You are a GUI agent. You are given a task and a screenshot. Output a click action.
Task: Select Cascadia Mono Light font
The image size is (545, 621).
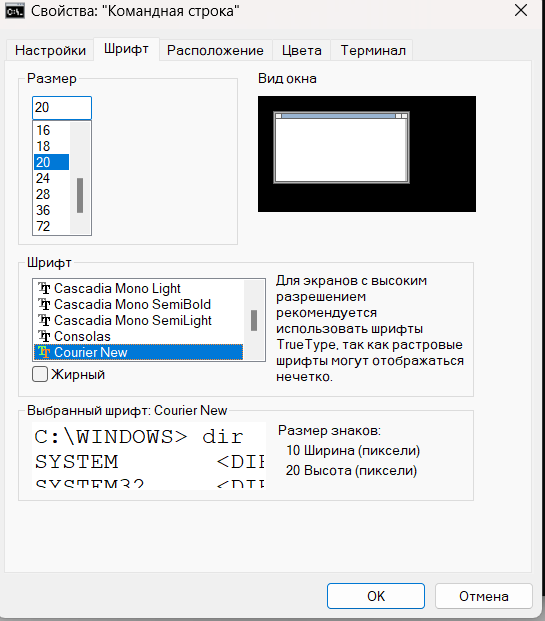(139, 288)
